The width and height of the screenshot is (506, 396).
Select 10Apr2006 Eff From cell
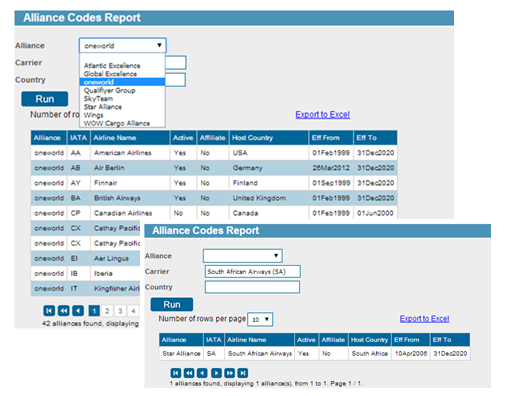411,353
